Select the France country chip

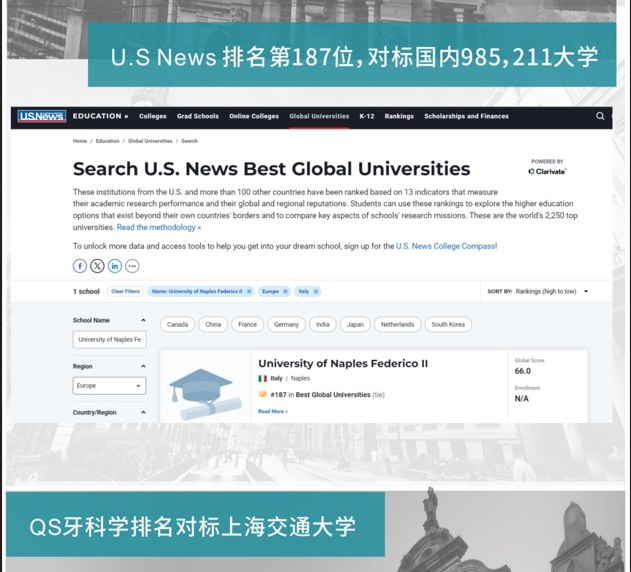point(247,324)
